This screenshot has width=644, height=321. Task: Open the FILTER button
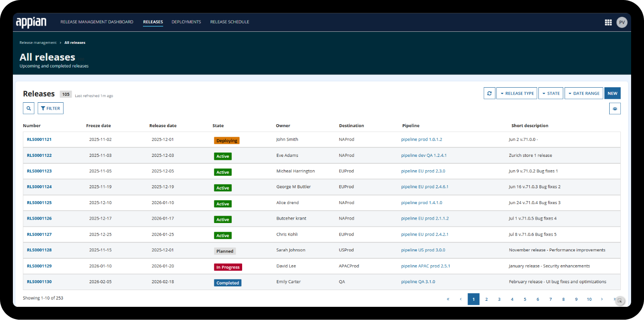click(51, 108)
